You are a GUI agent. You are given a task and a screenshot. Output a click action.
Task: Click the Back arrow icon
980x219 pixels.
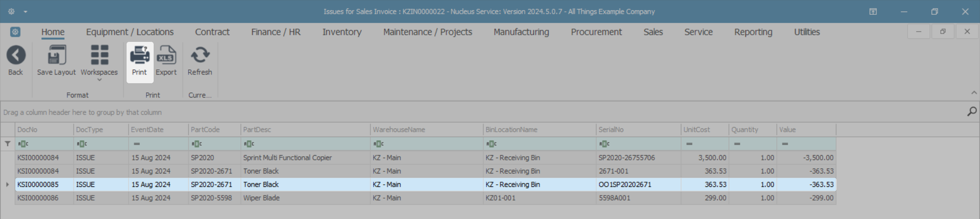(x=16, y=56)
